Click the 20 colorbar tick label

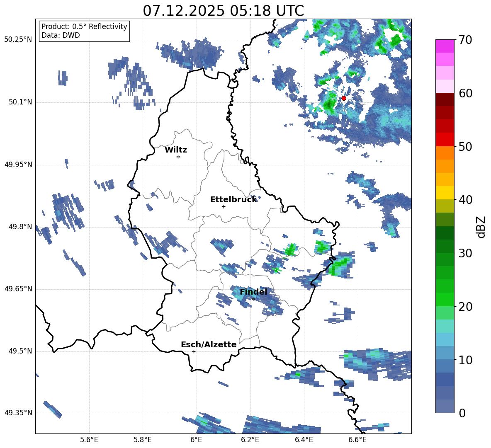point(465,307)
